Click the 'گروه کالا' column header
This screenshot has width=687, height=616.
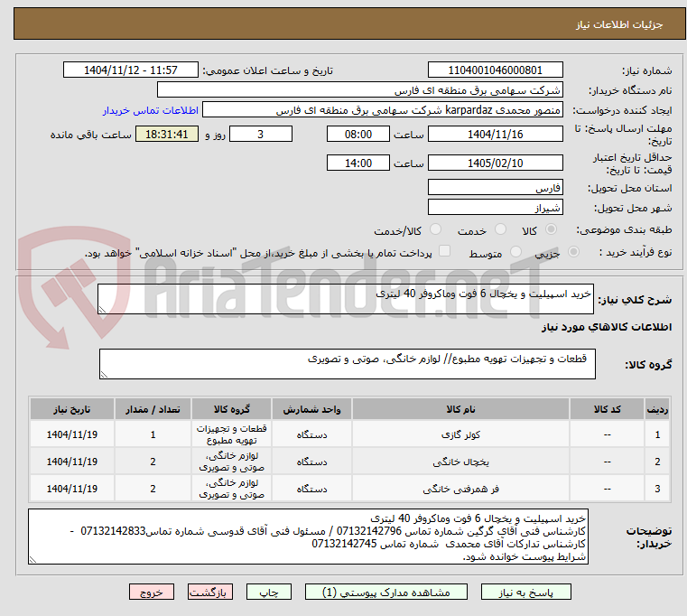(231, 409)
